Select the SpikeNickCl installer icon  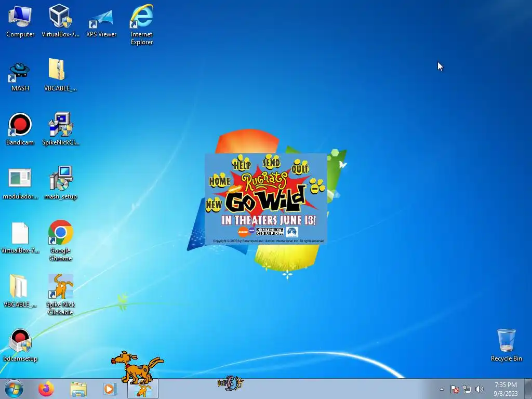(x=60, y=129)
